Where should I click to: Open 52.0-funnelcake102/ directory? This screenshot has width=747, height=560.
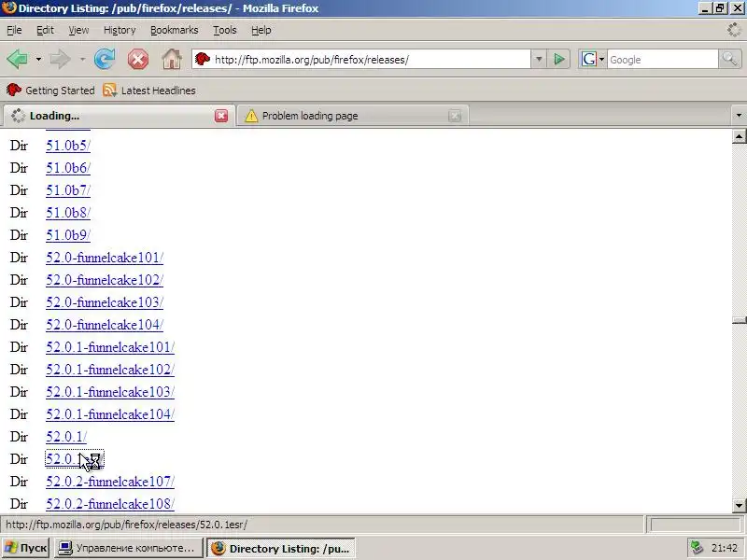click(x=105, y=280)
